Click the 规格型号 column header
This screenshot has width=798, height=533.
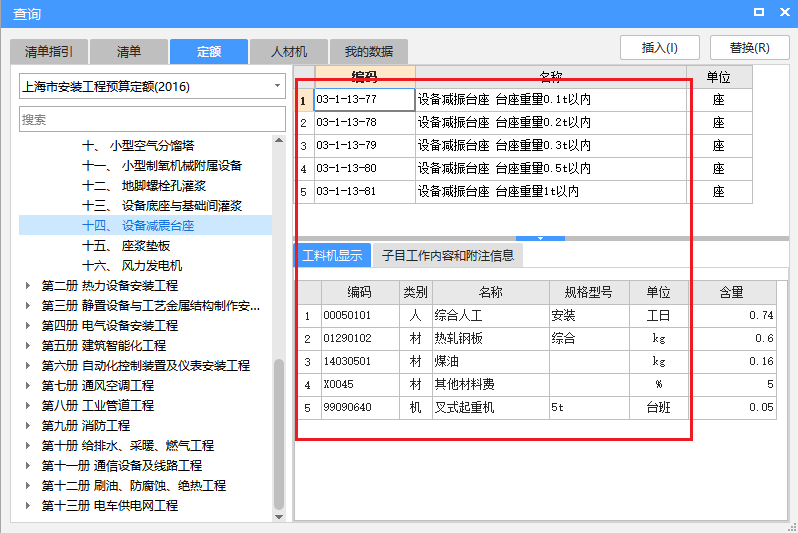click(589, 292)
